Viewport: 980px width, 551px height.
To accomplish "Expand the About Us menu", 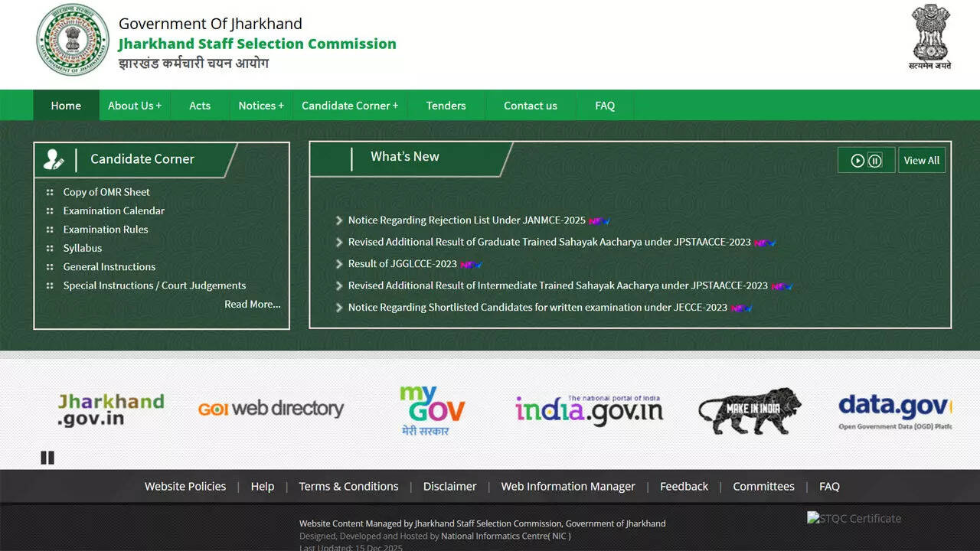I will (135, 106).
